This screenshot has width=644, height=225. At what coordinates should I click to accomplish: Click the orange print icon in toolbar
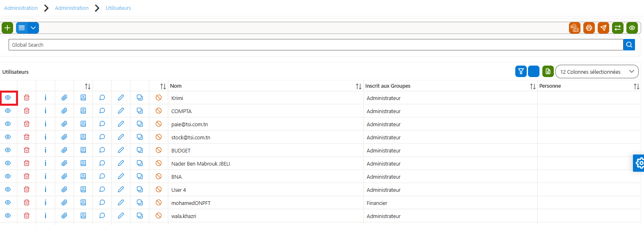click(x=589, y=28)
